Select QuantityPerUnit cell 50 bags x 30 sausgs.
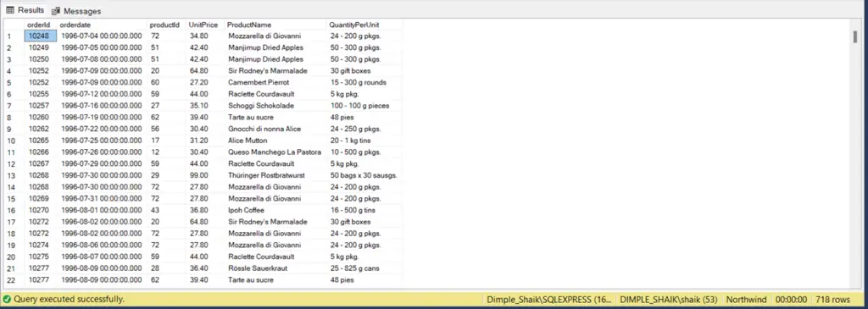The image size is (868, 309). click(364, 175)
